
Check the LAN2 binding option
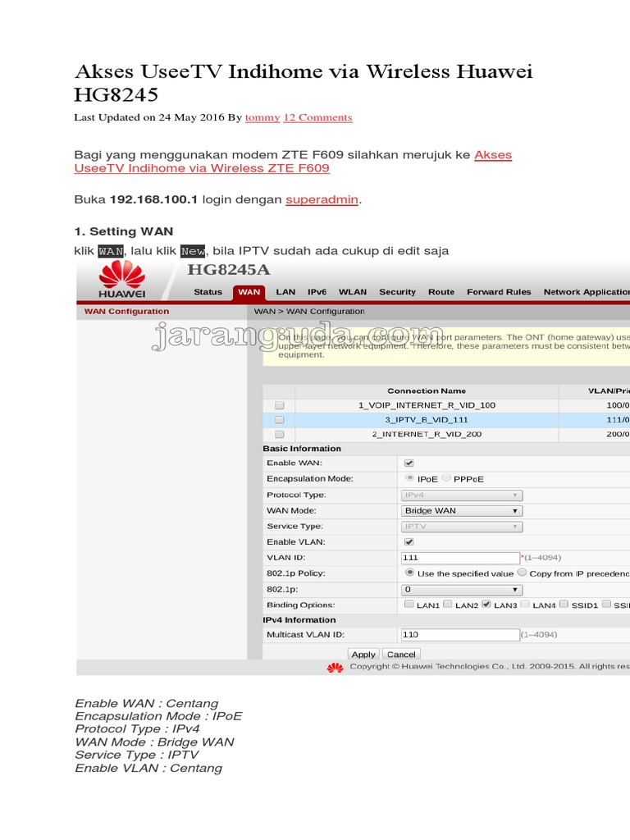point(448,605)
